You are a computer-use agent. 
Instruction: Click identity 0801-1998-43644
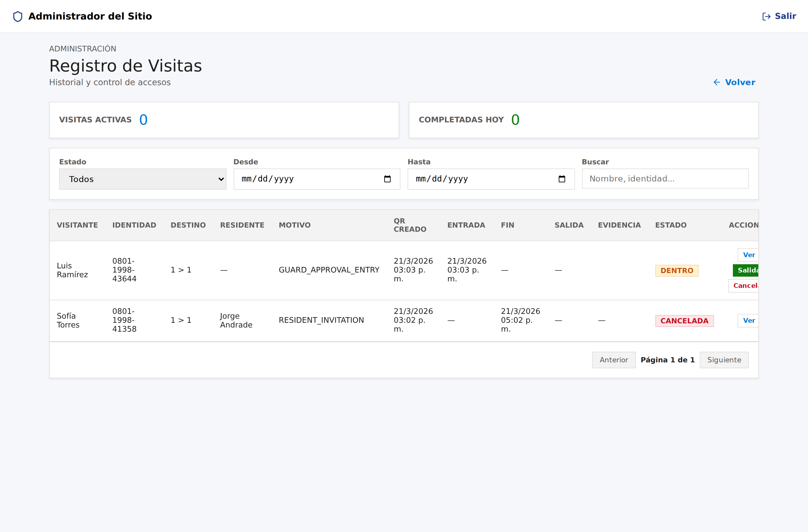click(x=124, y=270)
